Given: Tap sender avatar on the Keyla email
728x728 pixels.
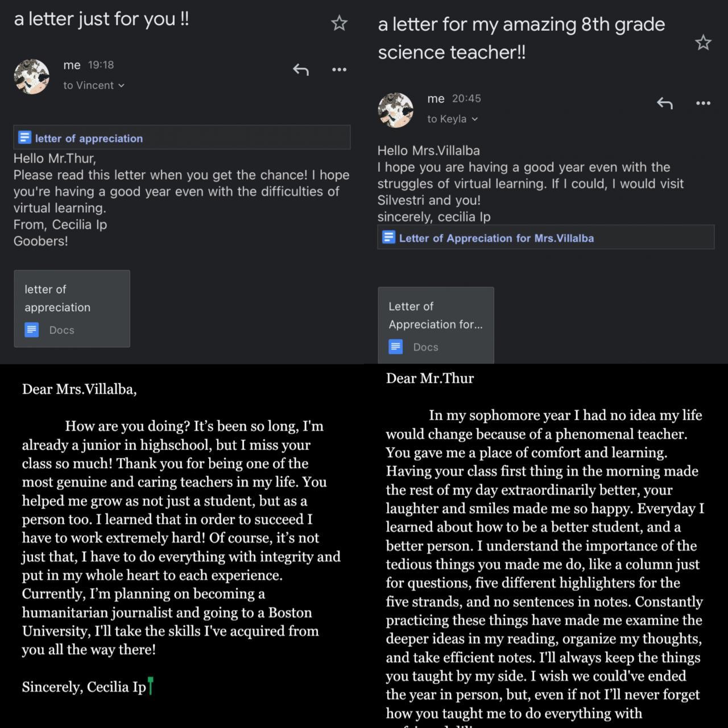Looking at the screenshot, I should click(396, 110).
